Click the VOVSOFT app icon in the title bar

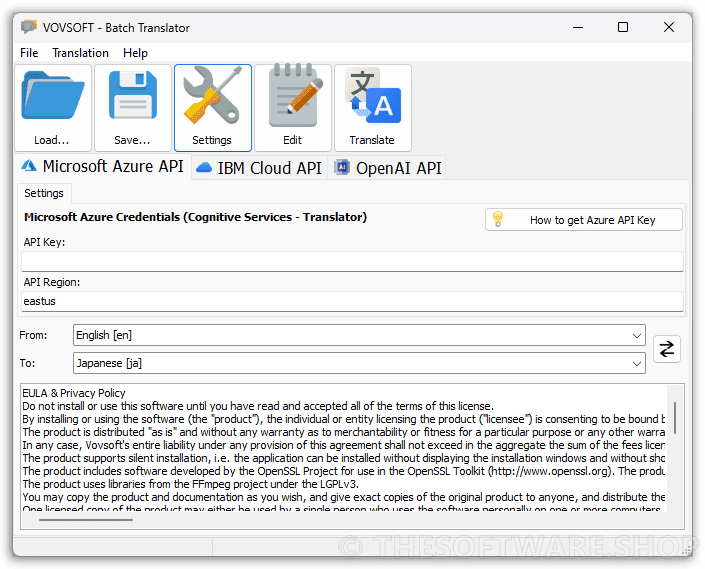click(29, 27)
